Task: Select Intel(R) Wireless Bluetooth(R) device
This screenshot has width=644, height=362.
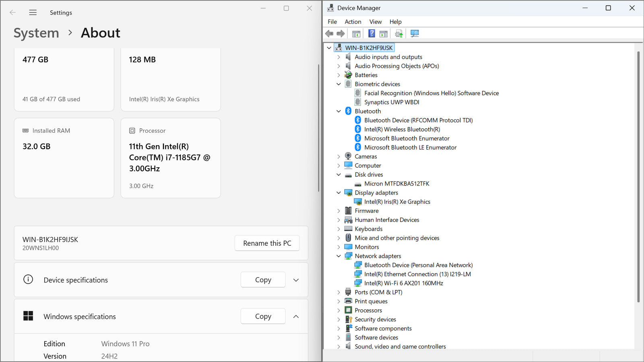Action: tap(402, 130)
